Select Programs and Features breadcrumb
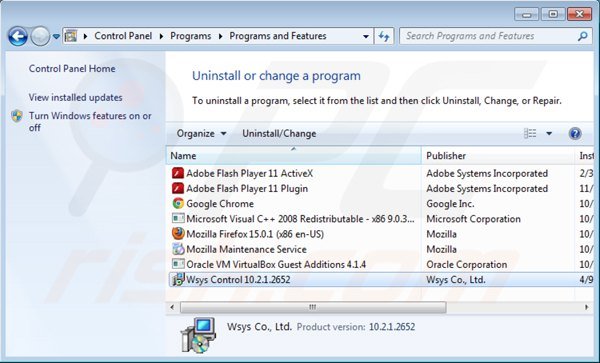Image resolution: width=600 pixels, height=363 pixels. click(x=278, y=36)
